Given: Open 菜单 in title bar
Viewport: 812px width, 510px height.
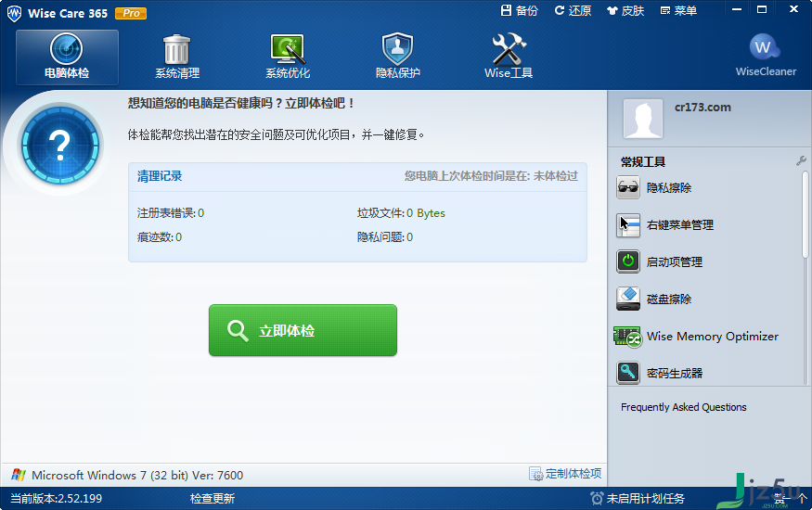Looking at the screenshot, I should pyautogui.click(x=679, y=10).
